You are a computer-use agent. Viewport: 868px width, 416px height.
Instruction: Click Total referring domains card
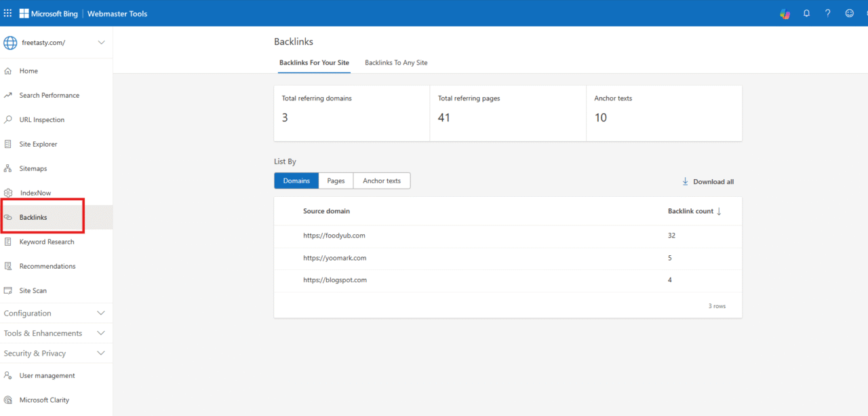352,113
